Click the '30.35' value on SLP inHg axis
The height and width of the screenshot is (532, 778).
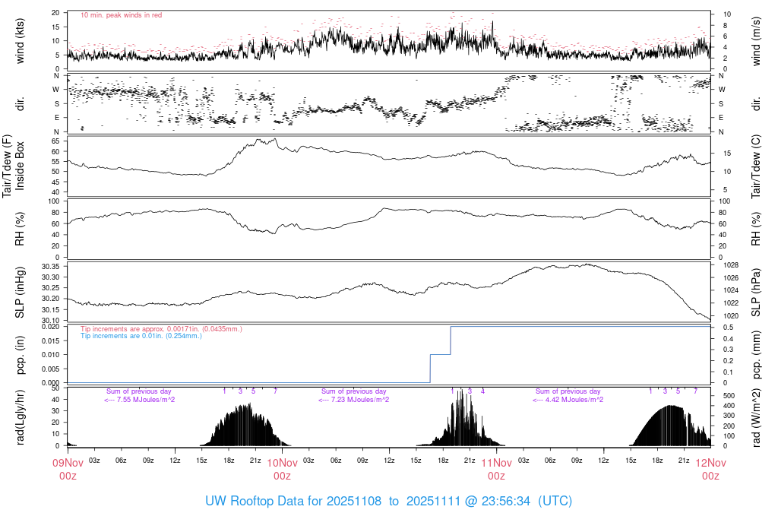(51, 267)
